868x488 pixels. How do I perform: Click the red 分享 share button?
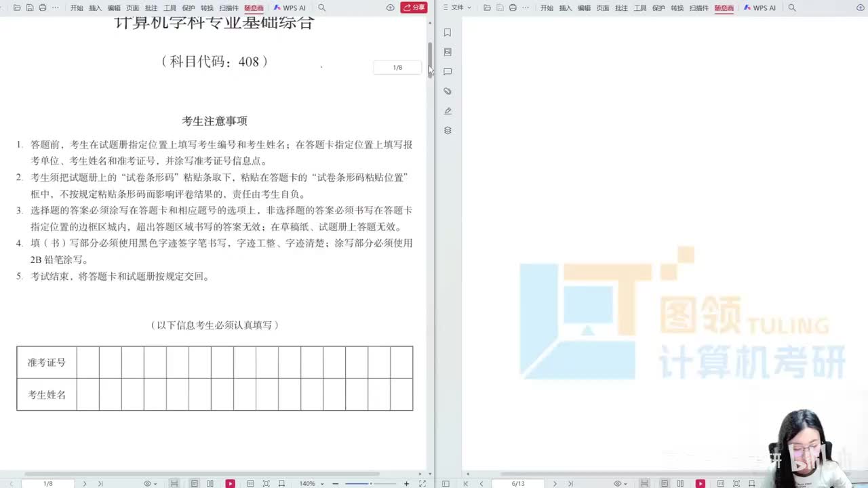pyautogui.click(x=414, y=7)
